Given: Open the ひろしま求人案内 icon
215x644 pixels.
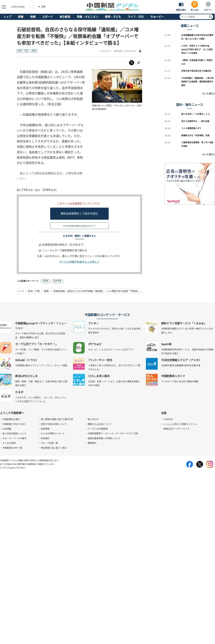Looking at the screenshot, I should pos(79,380).
